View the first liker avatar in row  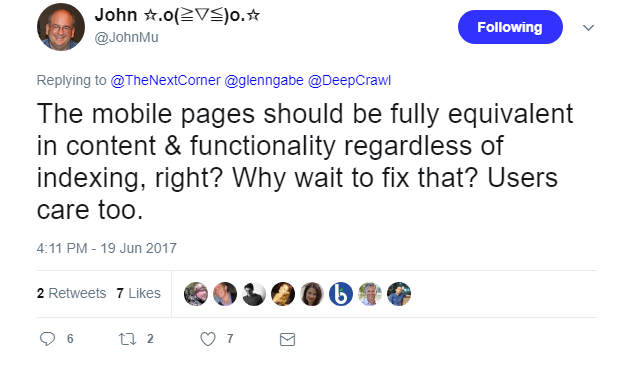click(x=196, y=294)
